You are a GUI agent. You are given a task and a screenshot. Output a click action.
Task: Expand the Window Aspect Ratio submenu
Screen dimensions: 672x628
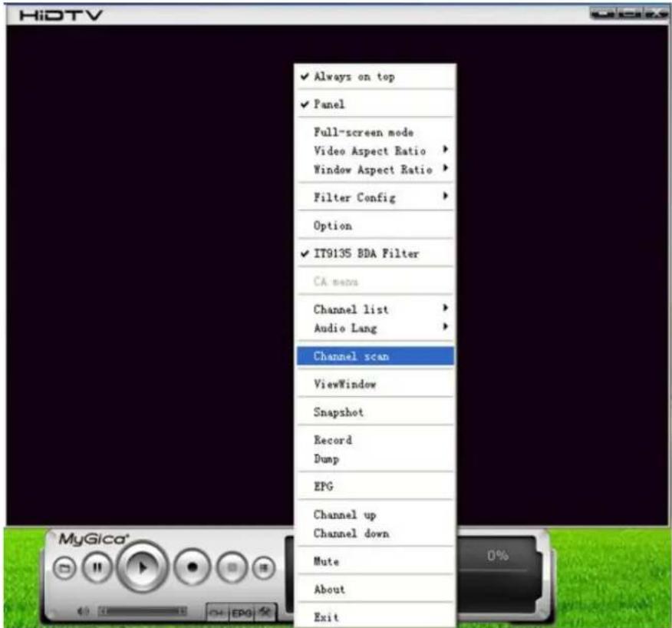tap(375, 170)
